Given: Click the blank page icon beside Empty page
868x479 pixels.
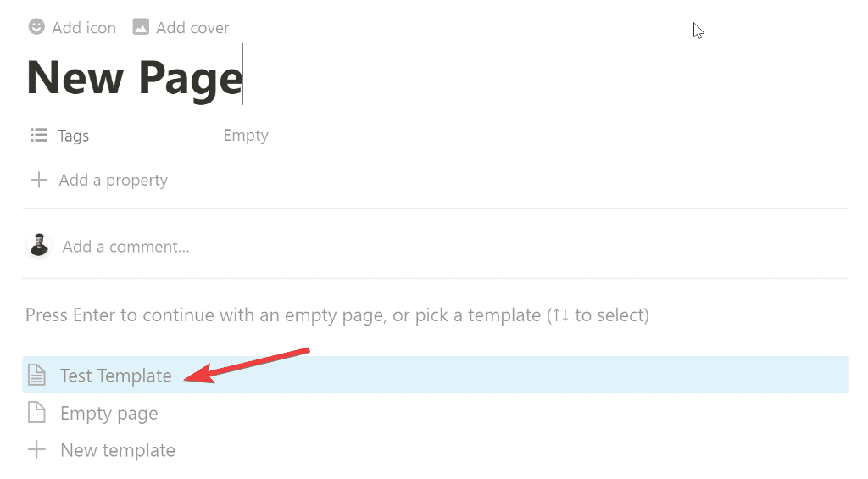Looking at the screenshot, I should pyautogui.click(x=36, y=413).
